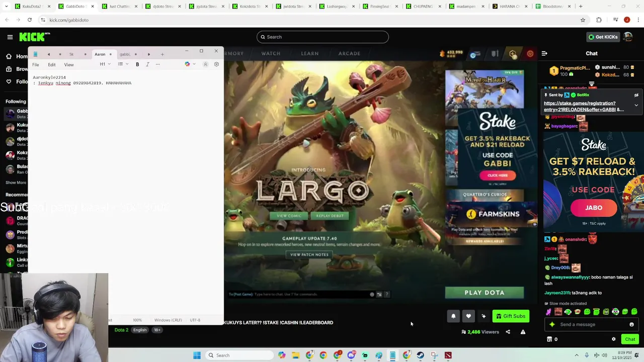Click Show More in Following list
644x362 pixels.
click(x=16, y=183)
